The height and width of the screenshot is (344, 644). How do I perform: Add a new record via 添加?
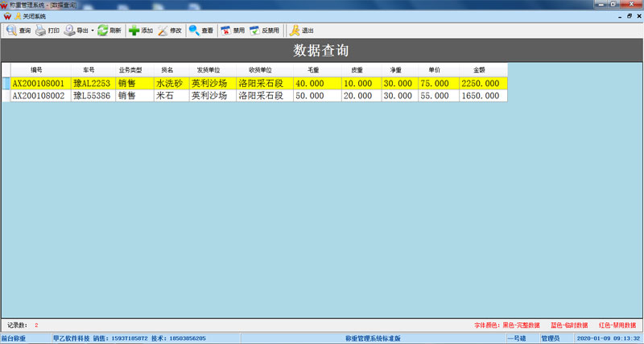click(140, 31)
